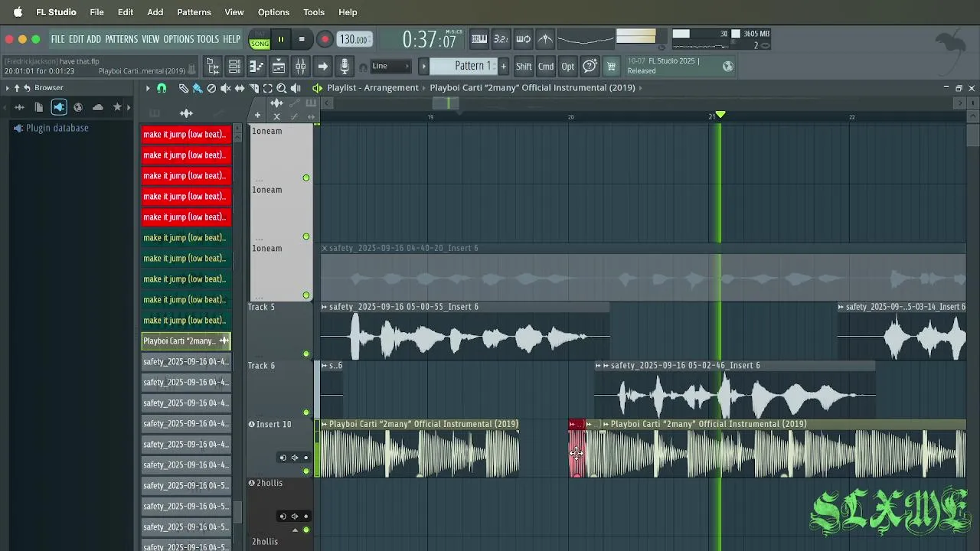Show the globe online tab in browser
The width and height of the screenshot is (980, 551).
click(x=78, y=107)
